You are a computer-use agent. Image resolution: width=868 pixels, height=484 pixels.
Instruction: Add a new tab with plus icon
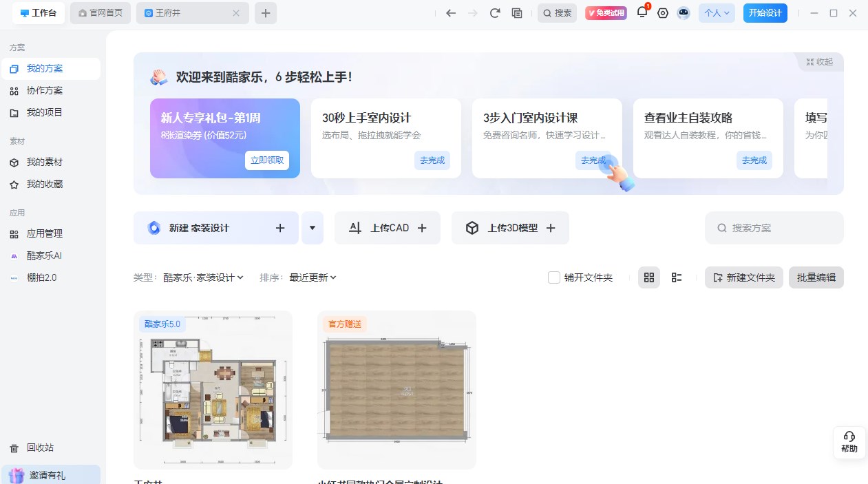(x=266, y=13)
